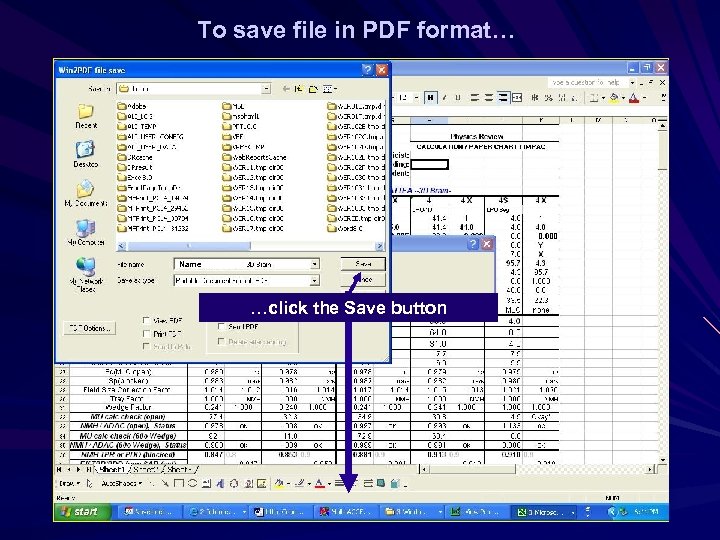This screenshot has width=720, height=540.
Task: Click Save in Win2PDF dialog
Action: [x=363, y=264]
